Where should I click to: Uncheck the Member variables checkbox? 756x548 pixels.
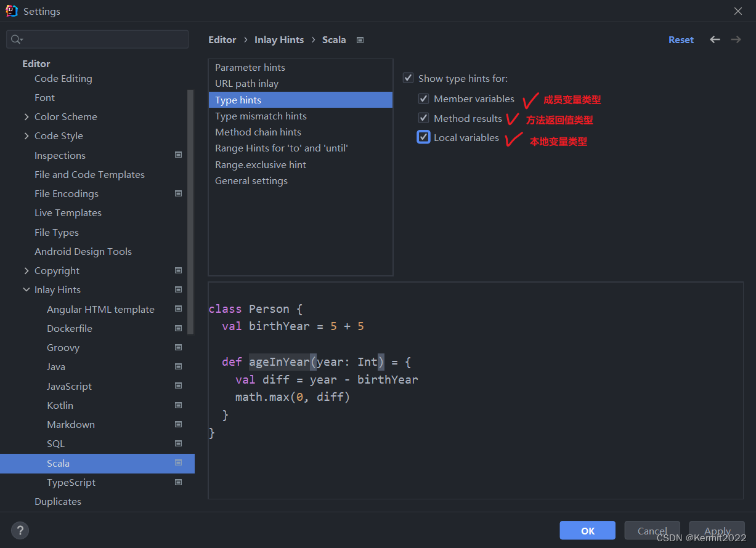coord(423,99)
